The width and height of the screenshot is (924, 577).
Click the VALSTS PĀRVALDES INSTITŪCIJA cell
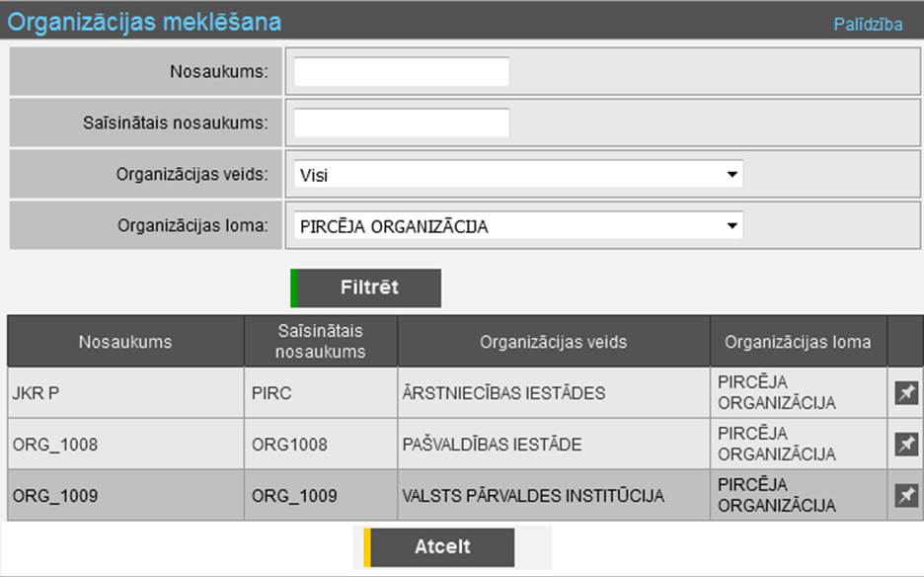532,496
